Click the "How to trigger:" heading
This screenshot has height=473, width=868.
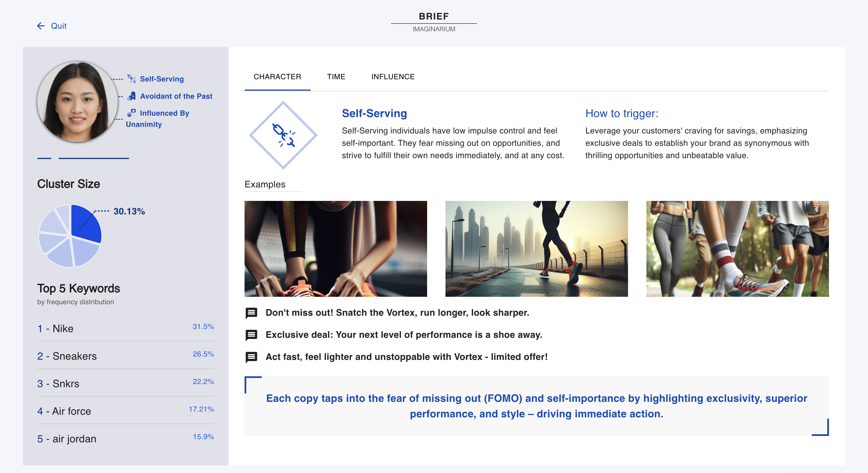[x=622, y=114]
